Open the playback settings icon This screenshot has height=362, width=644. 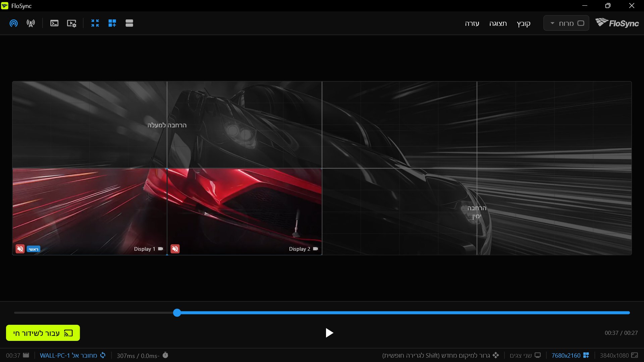point(71,23)
